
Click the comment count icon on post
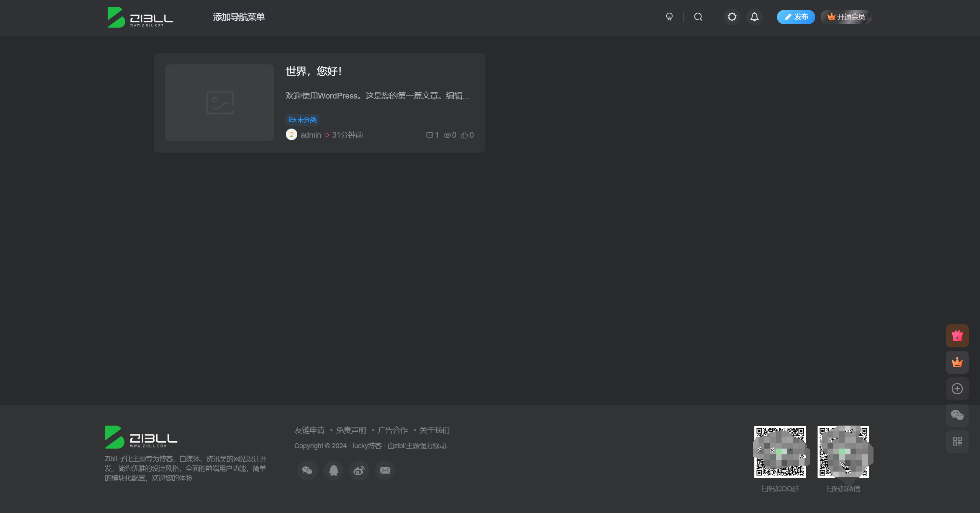pos(429,135)
